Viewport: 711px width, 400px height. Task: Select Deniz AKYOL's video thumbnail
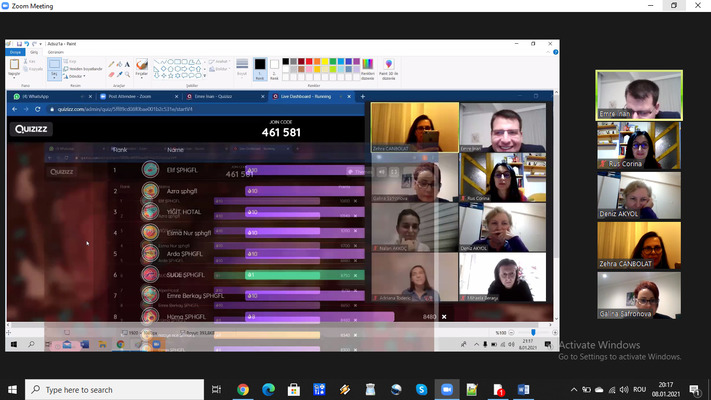click(639, 195)
